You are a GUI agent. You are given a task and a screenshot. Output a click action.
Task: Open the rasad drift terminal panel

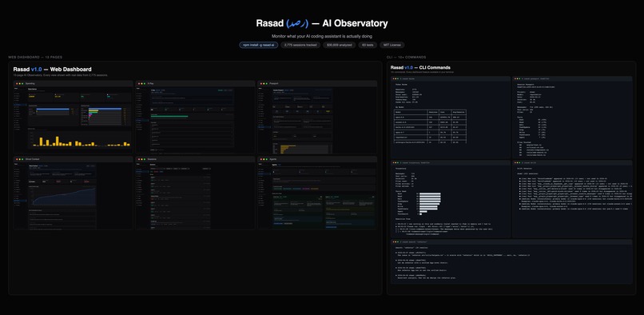click(x=572, y=199)
